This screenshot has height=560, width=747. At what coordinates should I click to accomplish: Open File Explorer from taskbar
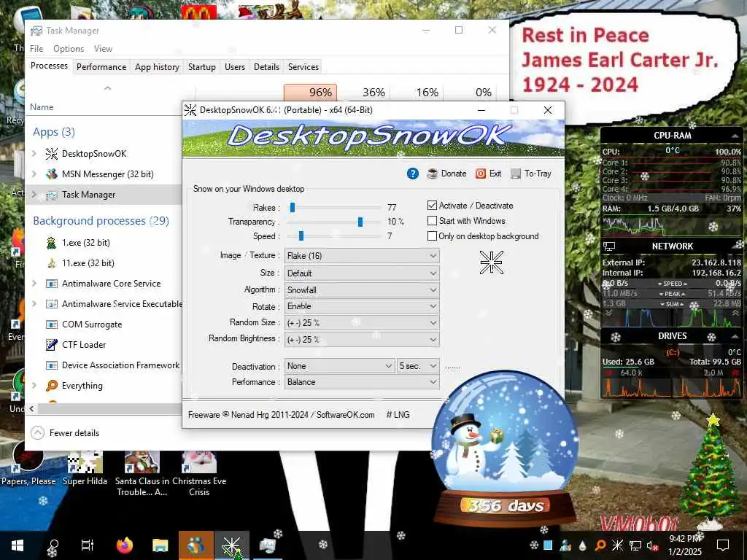pos(160,545)
